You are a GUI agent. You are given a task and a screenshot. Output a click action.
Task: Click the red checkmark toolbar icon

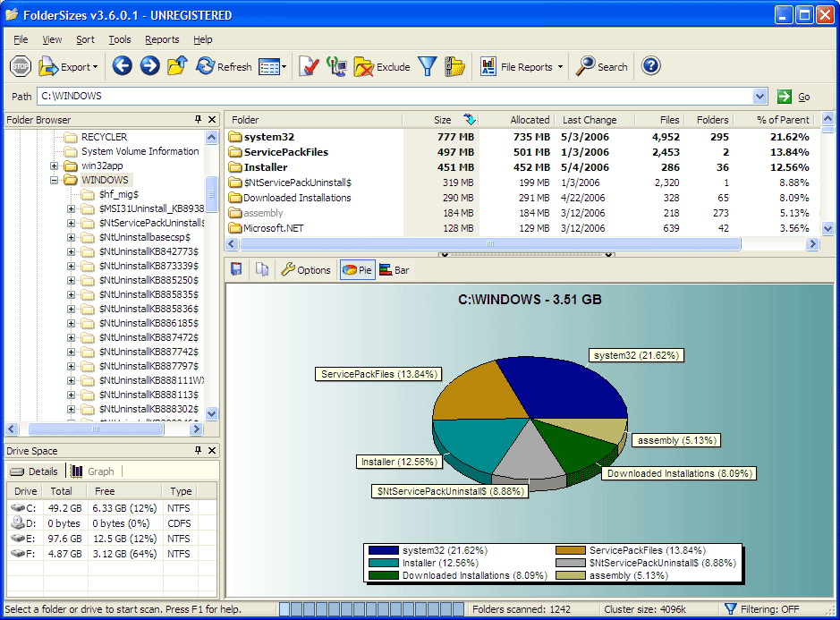tap(309, 66)
